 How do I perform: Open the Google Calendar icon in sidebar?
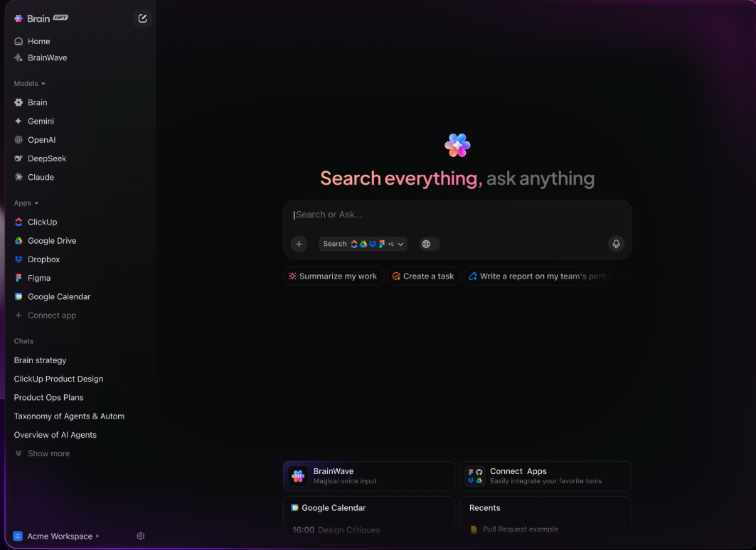[x=18, y=296]
